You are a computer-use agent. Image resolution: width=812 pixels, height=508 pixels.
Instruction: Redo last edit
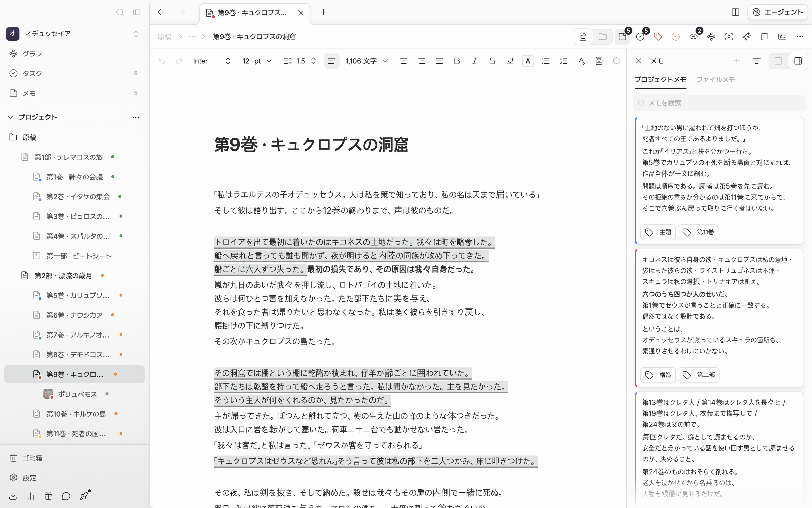[x=179, y=61]
